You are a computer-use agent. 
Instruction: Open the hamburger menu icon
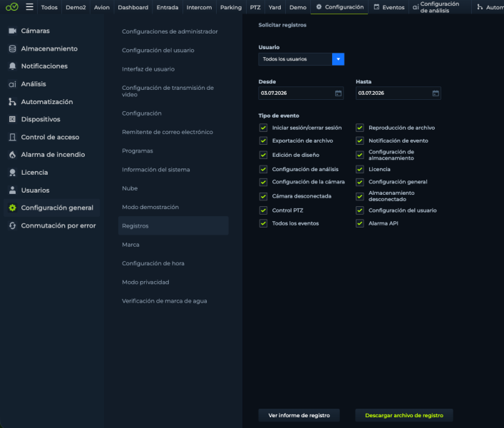29,6
